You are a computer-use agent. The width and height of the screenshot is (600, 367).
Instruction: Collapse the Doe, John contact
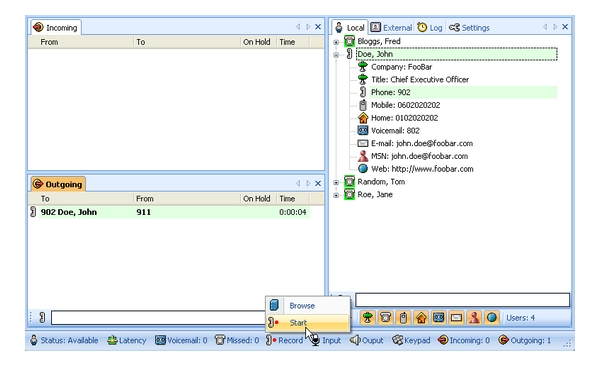(x=336, y=55)
